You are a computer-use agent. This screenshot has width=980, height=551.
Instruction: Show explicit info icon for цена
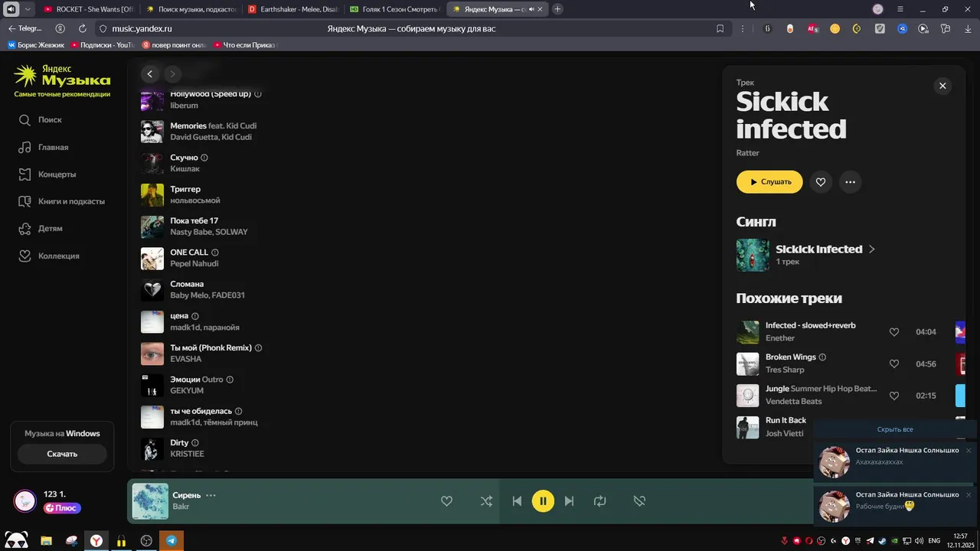pyautogui.click(x=194, y=316)
